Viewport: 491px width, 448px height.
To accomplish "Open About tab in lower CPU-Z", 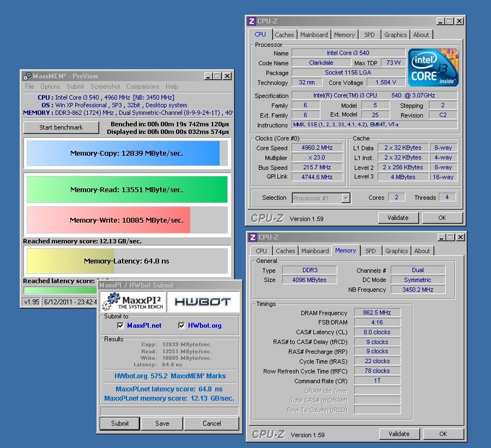I will tap(422, 251).
